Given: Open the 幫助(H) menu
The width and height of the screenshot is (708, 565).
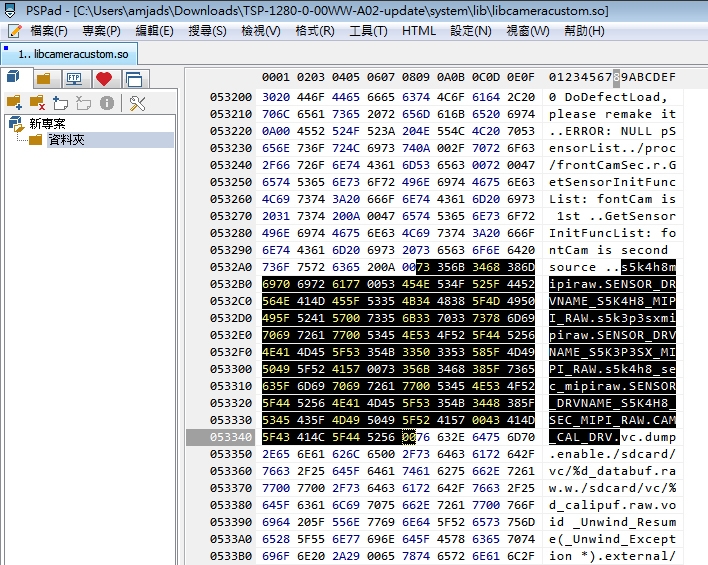Looking at the screenshot, I should (x=584, y=31).
